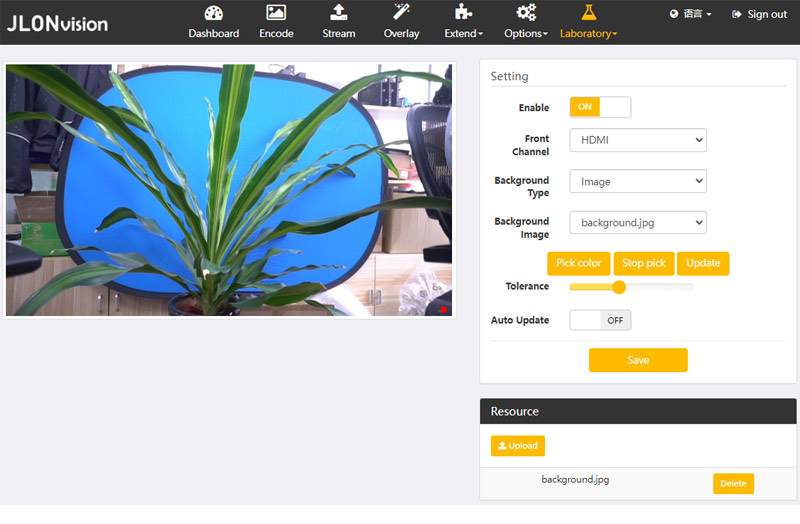
Task: Open the Background Type dropdown
Action: (x=637, y=181)
